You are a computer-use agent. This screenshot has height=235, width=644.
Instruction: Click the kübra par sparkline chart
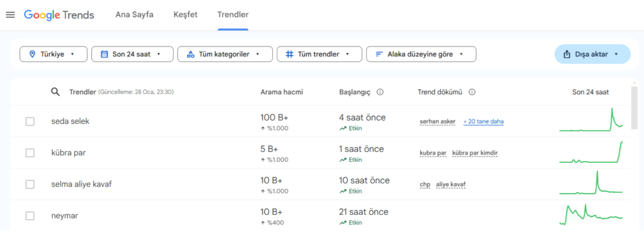(x=591, y=152)
